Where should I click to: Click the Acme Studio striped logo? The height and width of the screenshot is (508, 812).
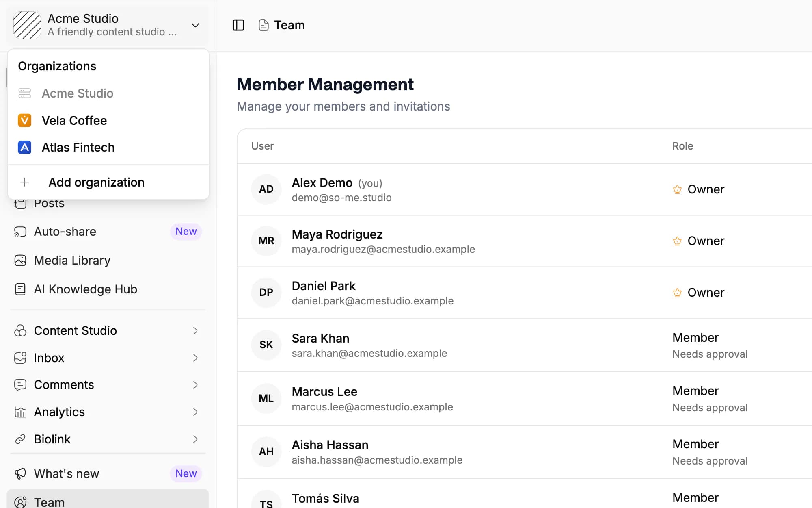pyautogui.click(x=27, y=25)
